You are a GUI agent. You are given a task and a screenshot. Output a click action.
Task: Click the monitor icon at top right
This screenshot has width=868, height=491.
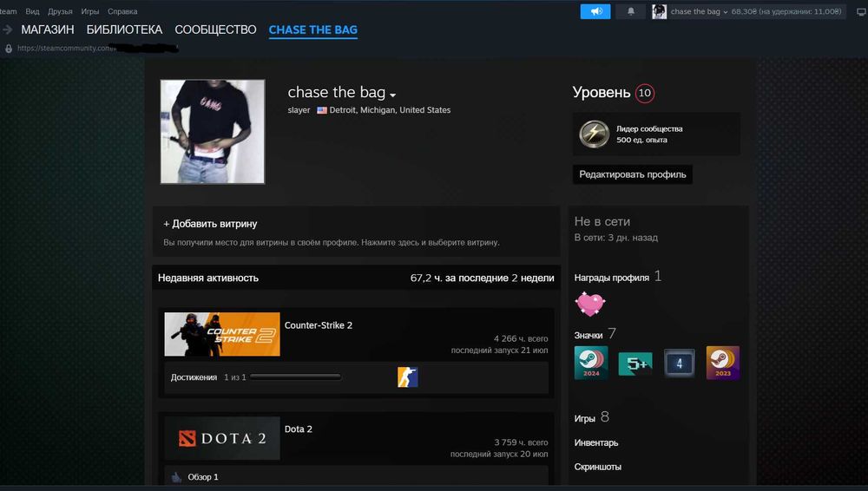[x=861, y=11]
